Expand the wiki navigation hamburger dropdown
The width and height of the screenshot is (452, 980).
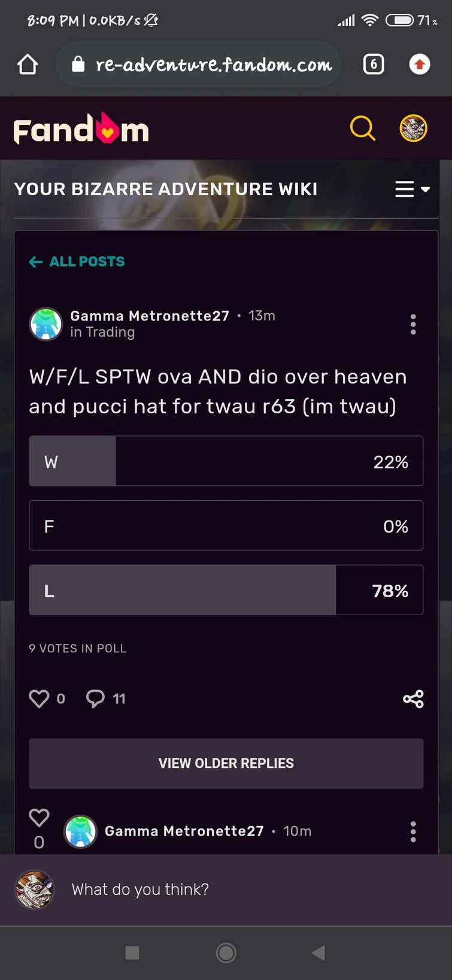tap(412, 189)
